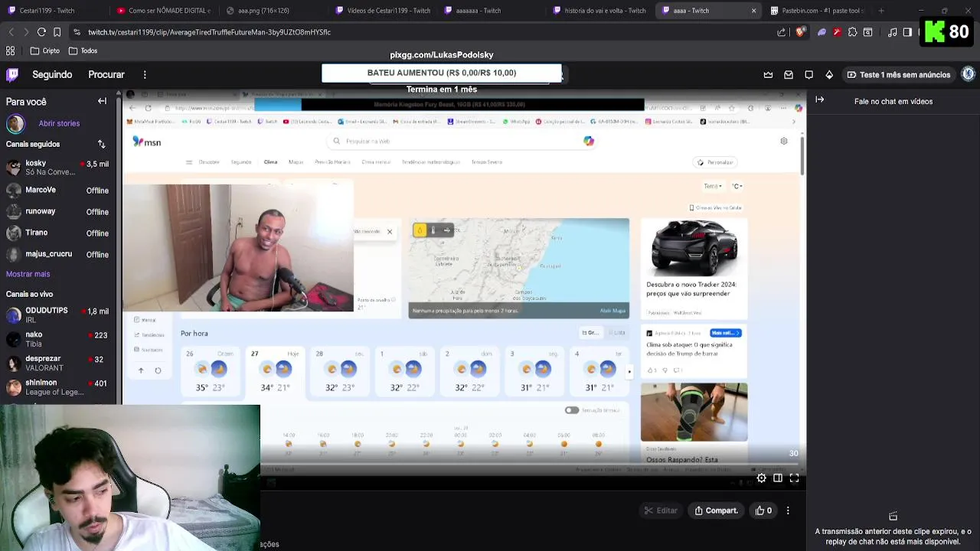Expand list with Mostrar mais

pyautogui.click(x=28, y=274)
